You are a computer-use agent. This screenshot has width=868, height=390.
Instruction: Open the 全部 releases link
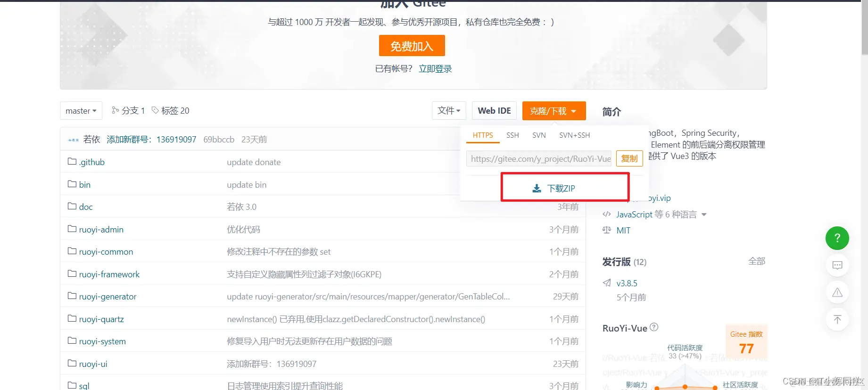(757, 261)
